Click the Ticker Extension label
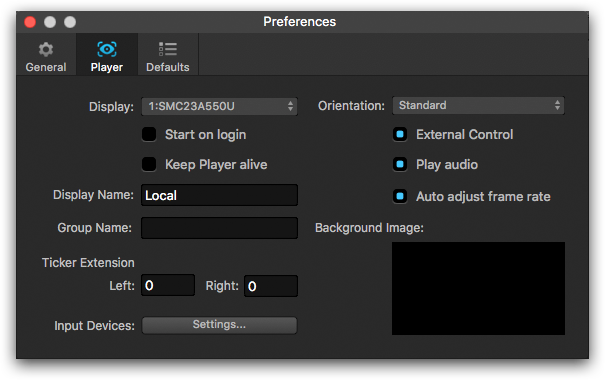The height and width of the screenshot is (380, 605). click(x=88, y=263)
